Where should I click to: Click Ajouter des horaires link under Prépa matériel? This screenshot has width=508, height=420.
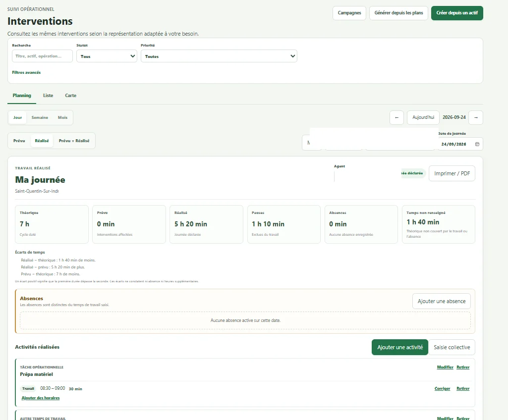pyautogui.click(x=41, y=398)
